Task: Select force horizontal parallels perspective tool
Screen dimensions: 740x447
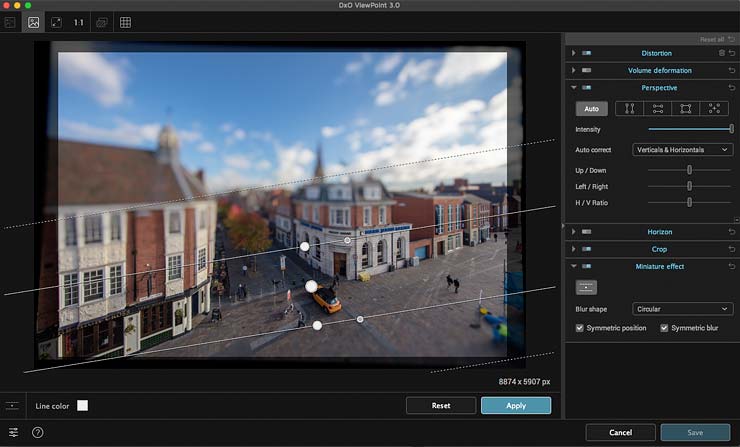Action: (x=658, y=109)
